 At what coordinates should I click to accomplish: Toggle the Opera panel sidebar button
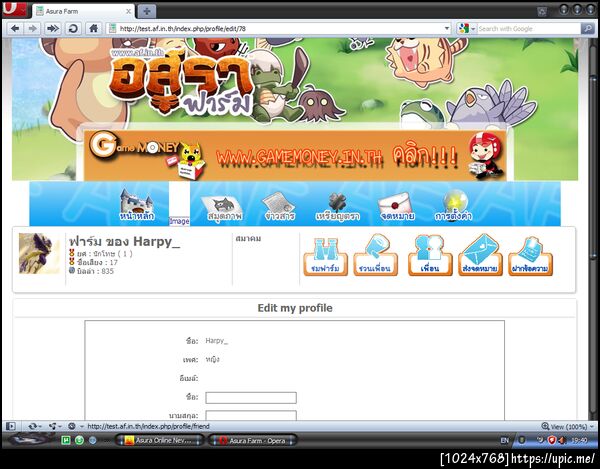click(11, 426)
